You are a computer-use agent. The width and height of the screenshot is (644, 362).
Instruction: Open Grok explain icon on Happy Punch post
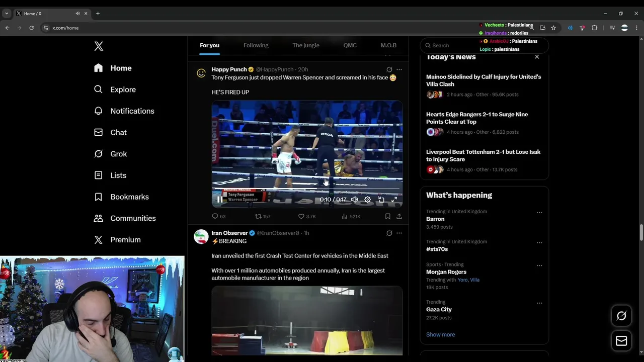[389, 69]
